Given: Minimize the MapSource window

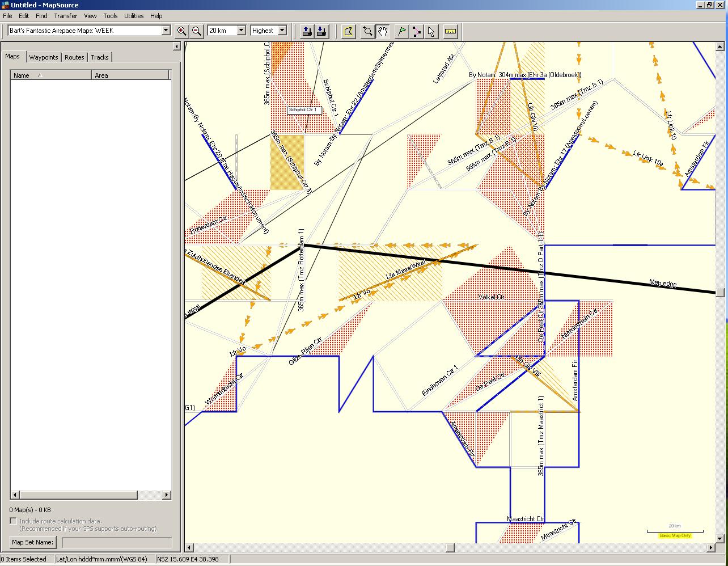Looking at the screenshot, I should point(699,5).
